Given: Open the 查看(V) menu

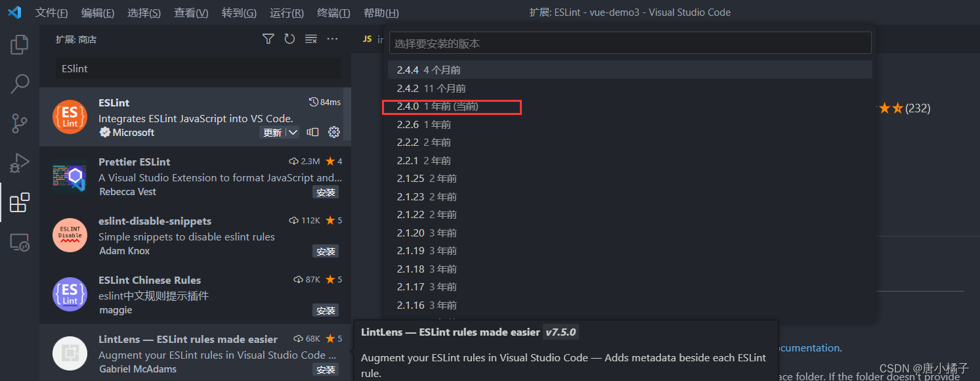Looking at the screenshot, I should click(x=191, y=12).
